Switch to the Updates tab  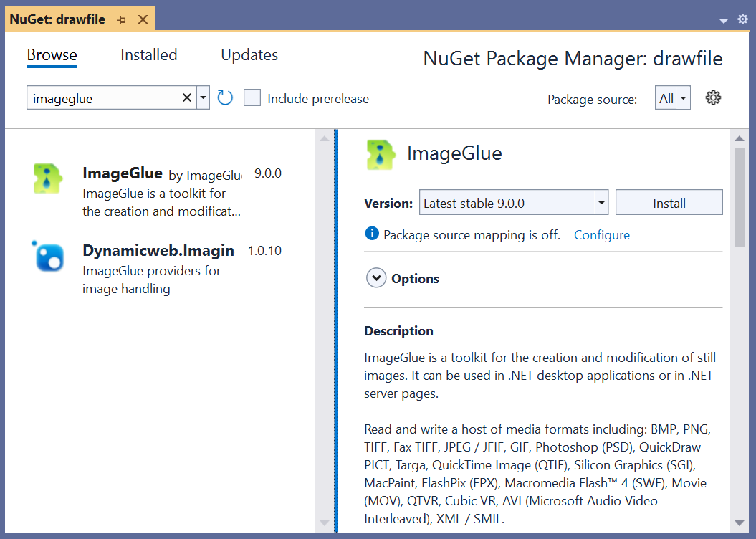[249, 55]
